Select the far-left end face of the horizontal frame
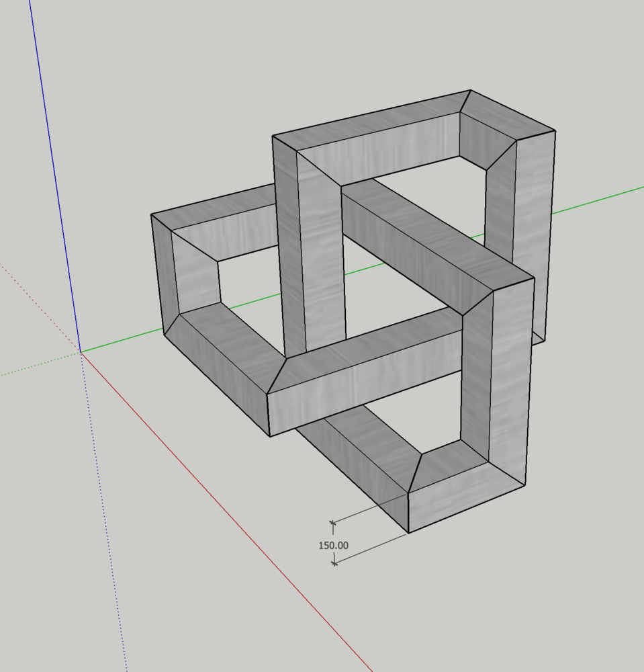Viewport: 644px width, 672px height. click(x=163, y=269)
